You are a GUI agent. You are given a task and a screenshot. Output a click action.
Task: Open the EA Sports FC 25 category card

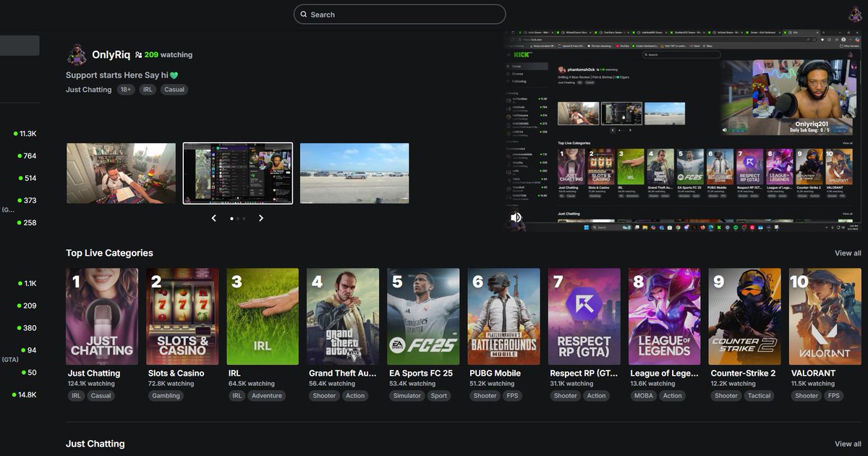[423, 316]
